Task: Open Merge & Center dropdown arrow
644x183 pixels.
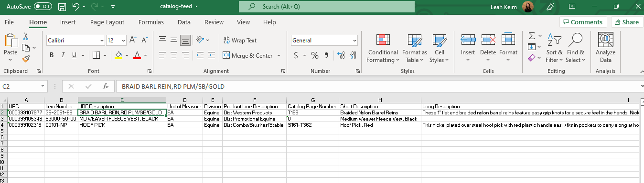Action: [279, 56]
